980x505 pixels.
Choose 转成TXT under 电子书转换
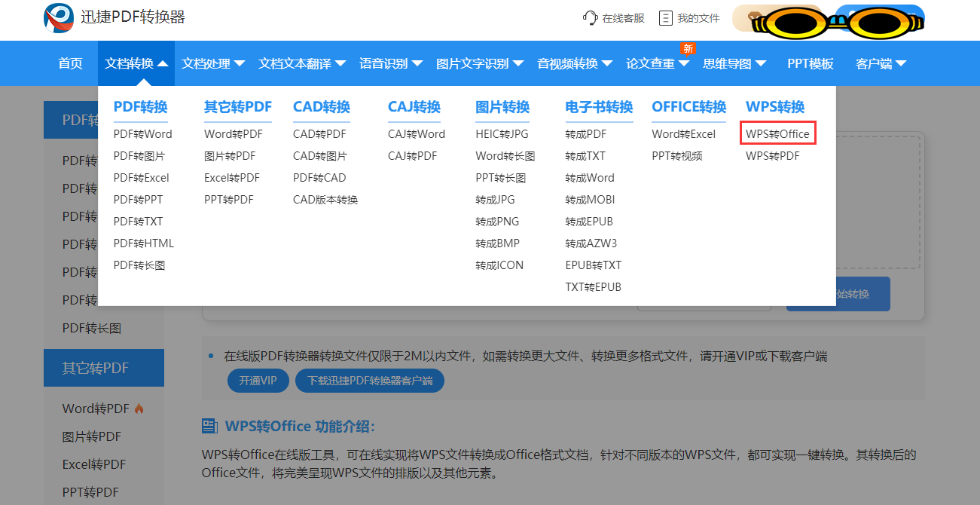pyautogui.click(x=585, y=156)
